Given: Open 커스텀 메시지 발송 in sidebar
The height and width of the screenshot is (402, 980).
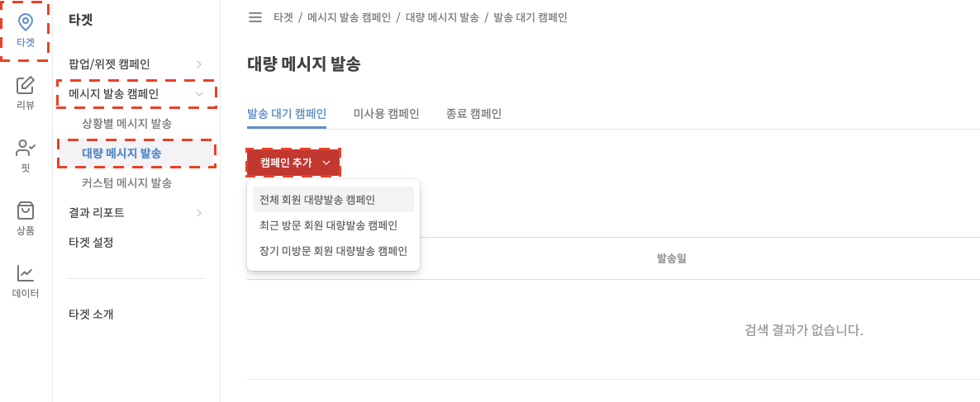Looking at the screenshot, I should coord(126,182).
